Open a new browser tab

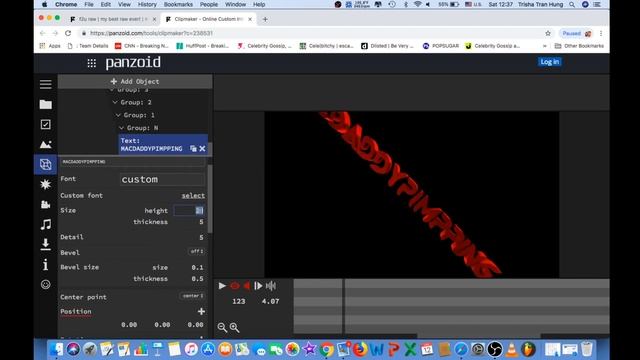click(x=265, y=19)
